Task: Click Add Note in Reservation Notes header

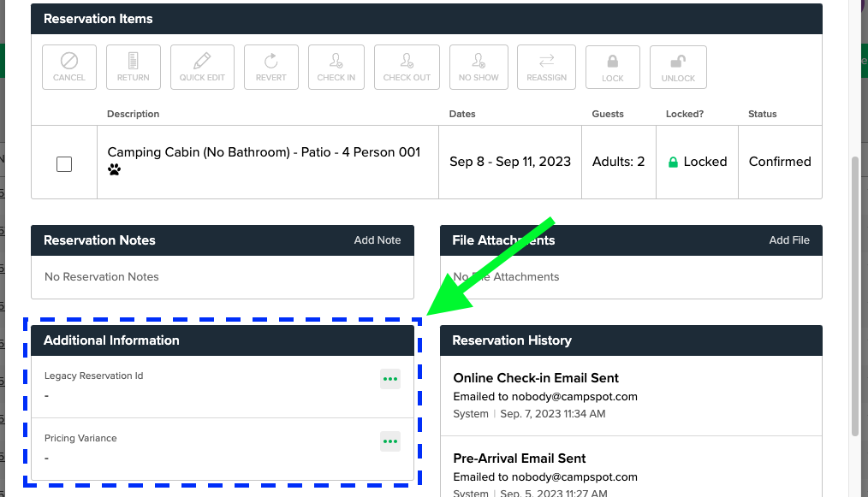Action: 378,240
